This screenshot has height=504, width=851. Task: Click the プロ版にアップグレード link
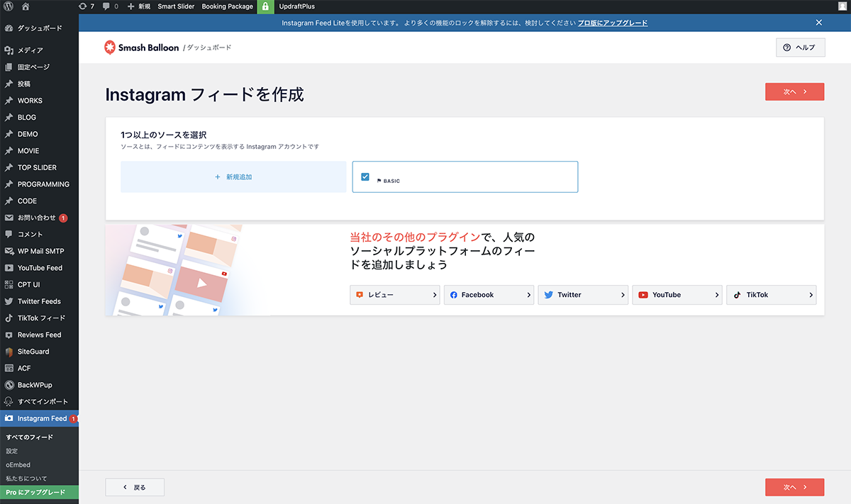tap(612, 23)
